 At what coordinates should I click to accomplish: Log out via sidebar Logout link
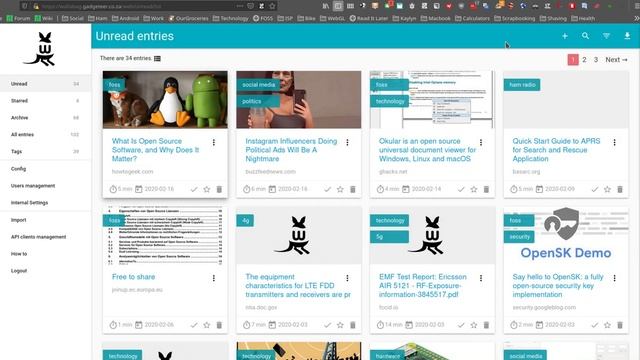coord(45,271)
